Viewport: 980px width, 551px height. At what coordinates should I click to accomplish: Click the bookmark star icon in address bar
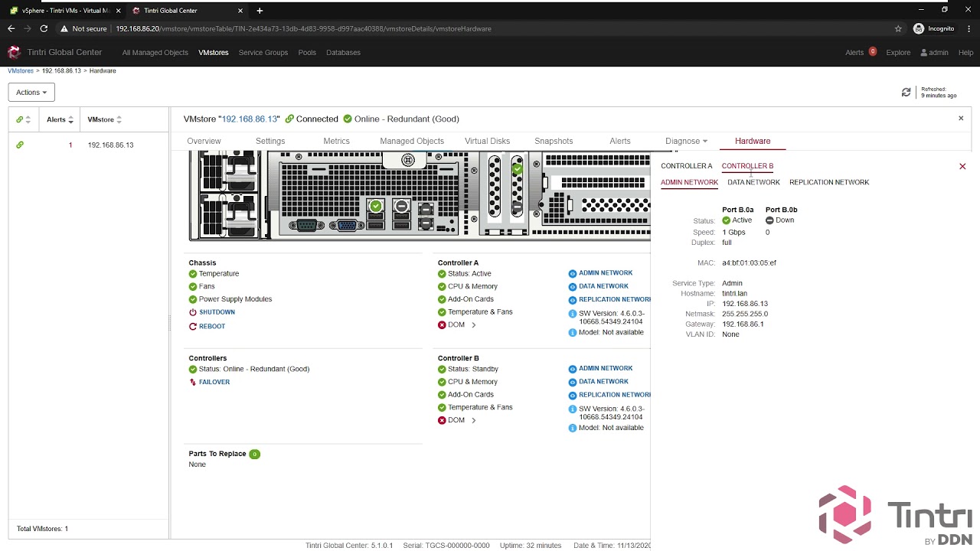point(898,28)
